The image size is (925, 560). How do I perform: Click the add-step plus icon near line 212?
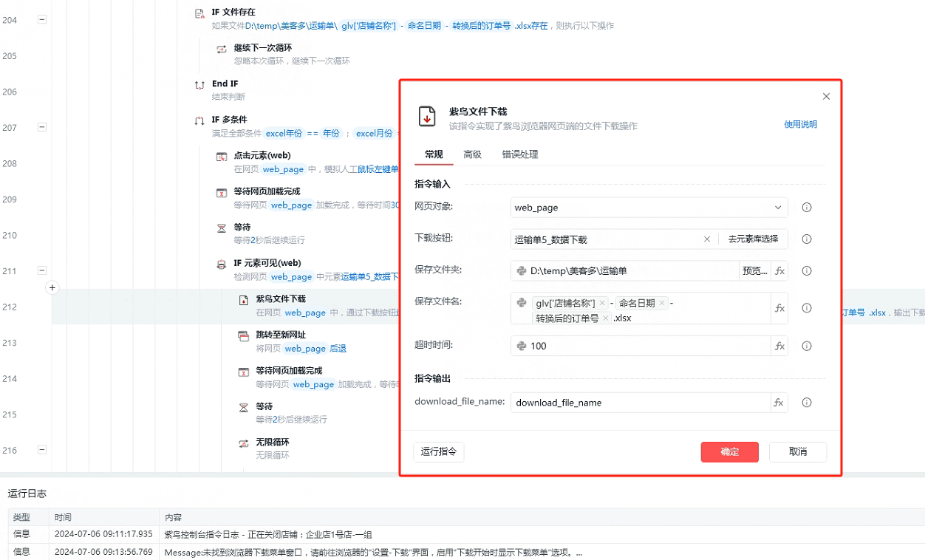pyautogui.click(x=52, y=288)
